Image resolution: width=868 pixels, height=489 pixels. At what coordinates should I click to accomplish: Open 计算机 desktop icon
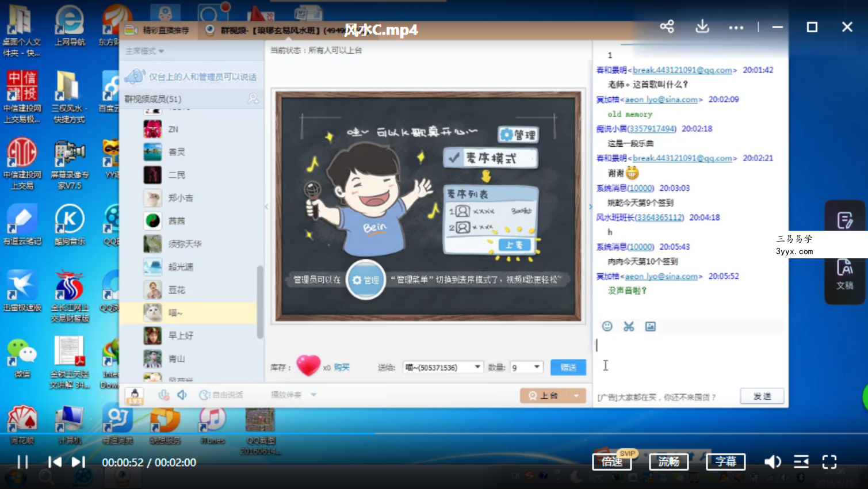tap(70, 425)
